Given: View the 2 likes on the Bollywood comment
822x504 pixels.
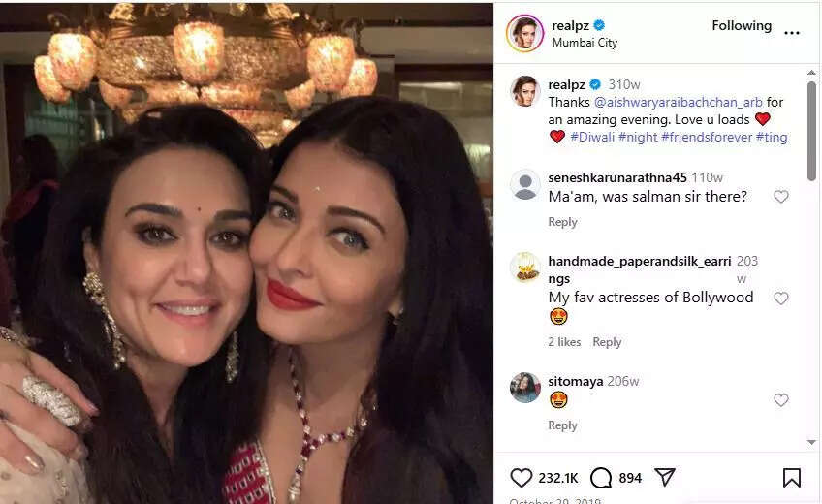Looking at the screenshot, I should 564,342.
